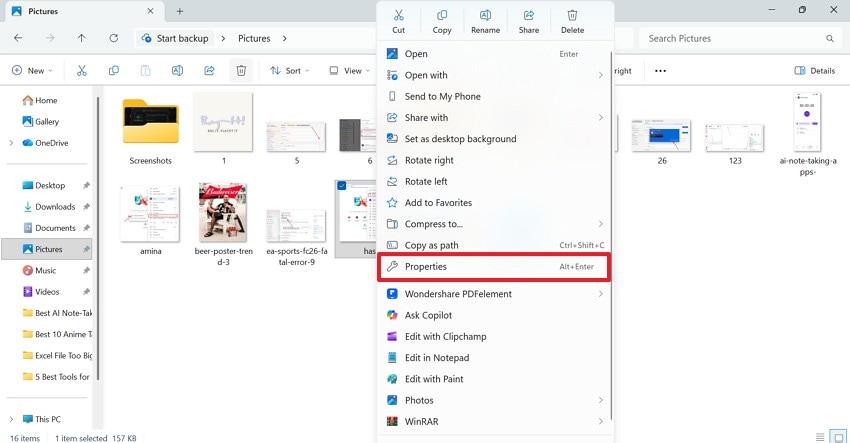Open the Sort dropdown
850x443 pixels.
pos(289,70)
